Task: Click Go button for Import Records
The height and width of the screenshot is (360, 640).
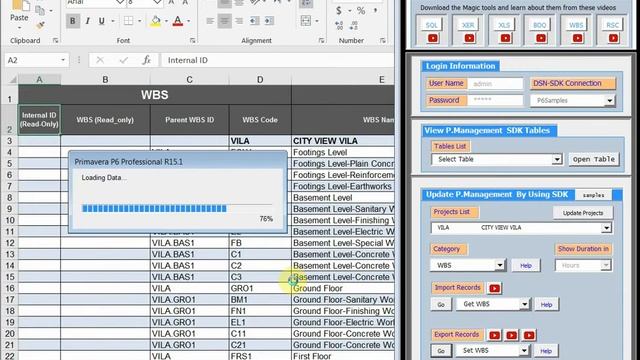Action: click(x=441, y=304)
